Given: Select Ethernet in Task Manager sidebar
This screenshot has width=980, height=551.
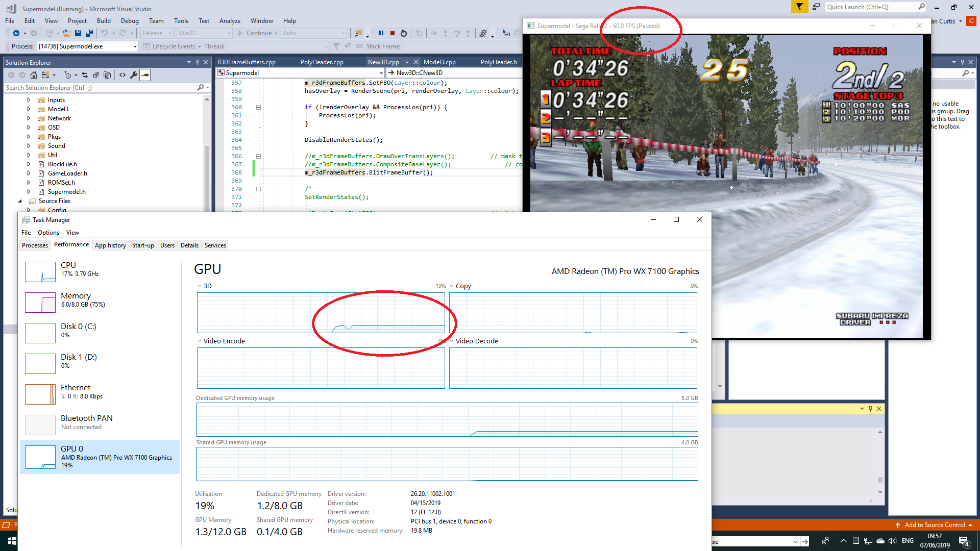Looking at the screenshot, I should (x=100, y=394).
